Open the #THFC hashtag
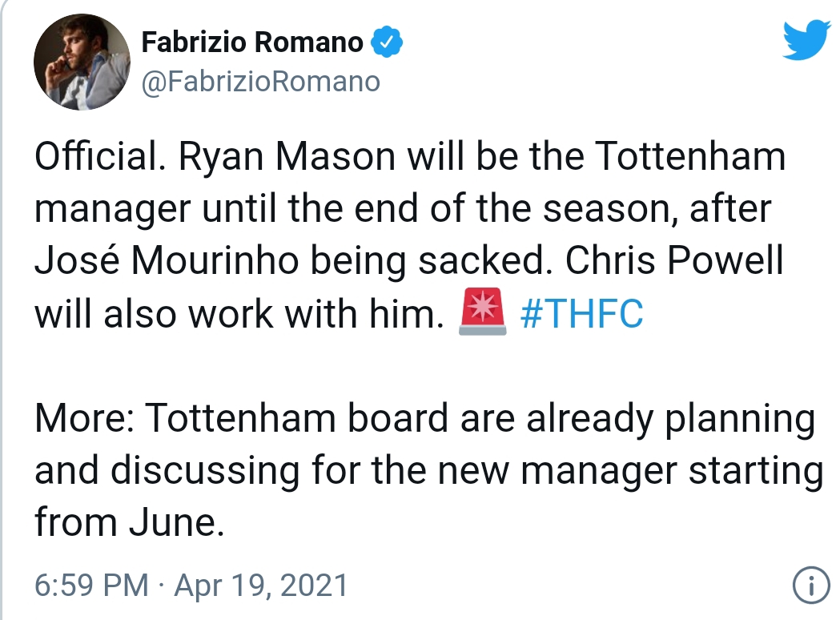The width and height of the screenshot is (840, 620). [x=581, y=315]
